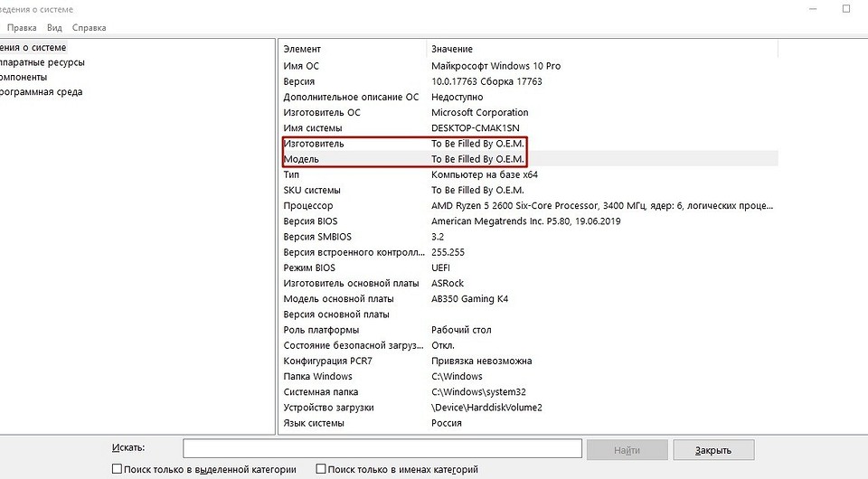Open the Правка menu
The image size is (868, 479).
tap(22, 28)
